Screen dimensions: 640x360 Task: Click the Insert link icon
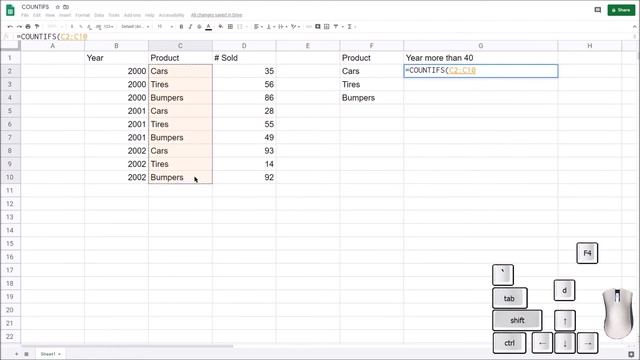(x=309, y=27)
